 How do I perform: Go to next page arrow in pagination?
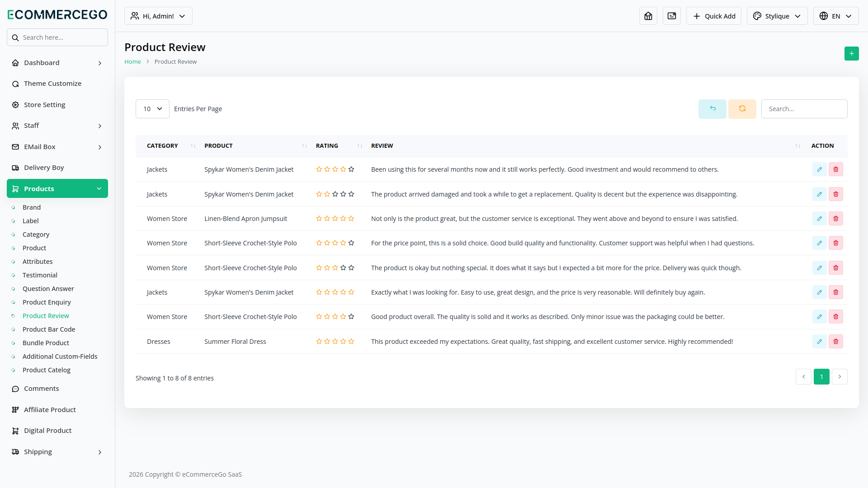click(840, 377)
